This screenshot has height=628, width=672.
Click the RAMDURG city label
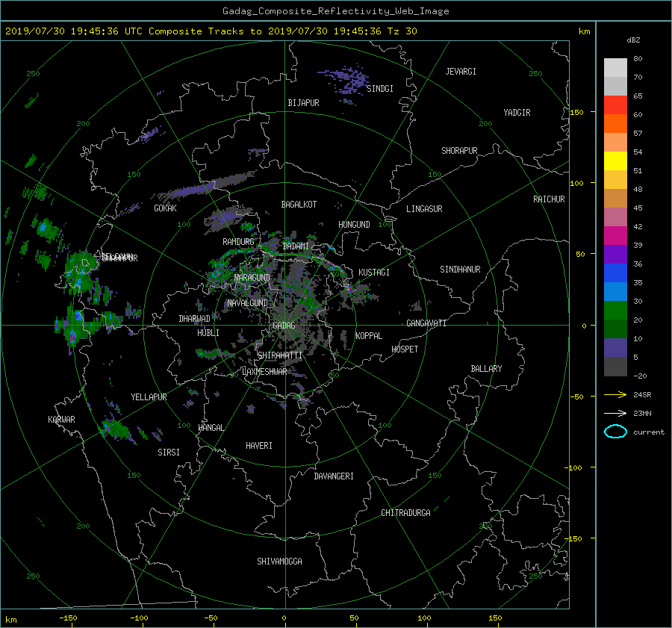[238, 242]
